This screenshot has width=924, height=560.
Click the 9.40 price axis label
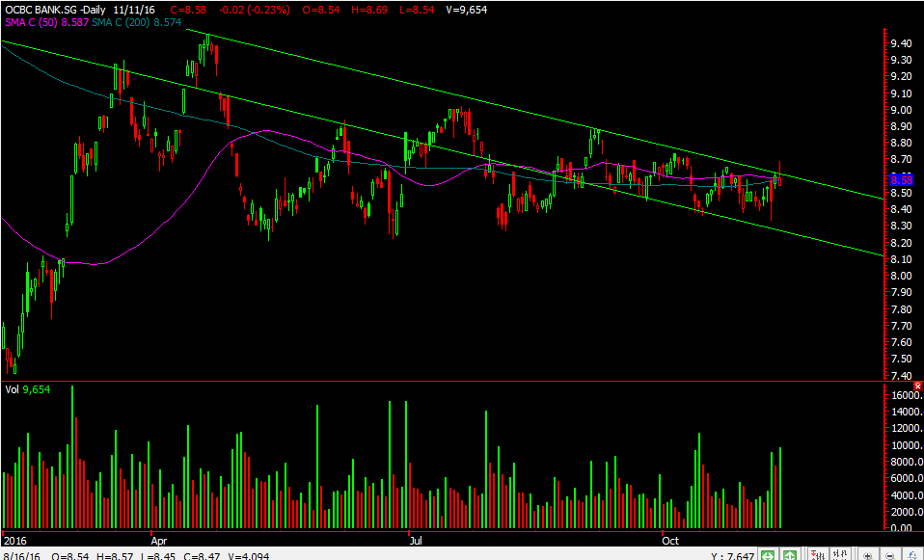902,43
